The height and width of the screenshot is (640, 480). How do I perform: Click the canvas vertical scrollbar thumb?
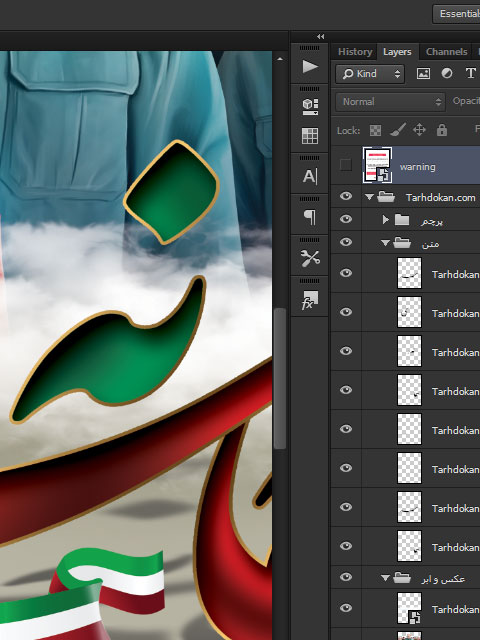[x=280, y=379]
